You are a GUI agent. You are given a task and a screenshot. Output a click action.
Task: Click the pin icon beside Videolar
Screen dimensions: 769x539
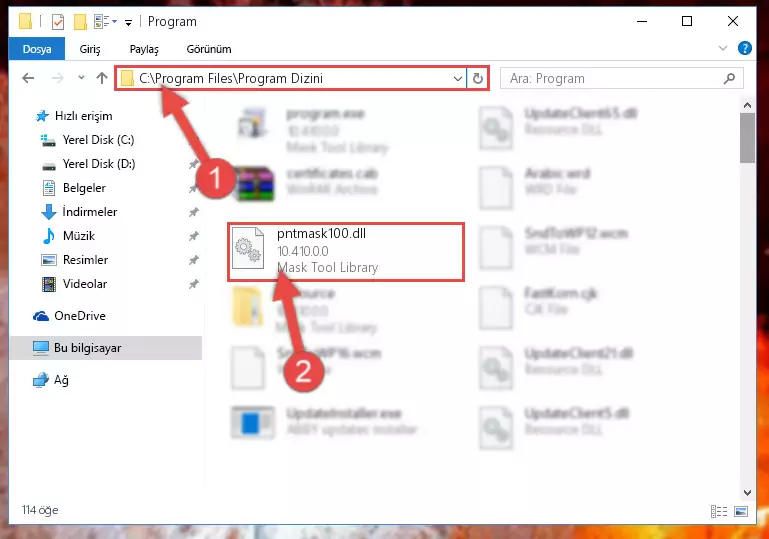pos(194,284)
